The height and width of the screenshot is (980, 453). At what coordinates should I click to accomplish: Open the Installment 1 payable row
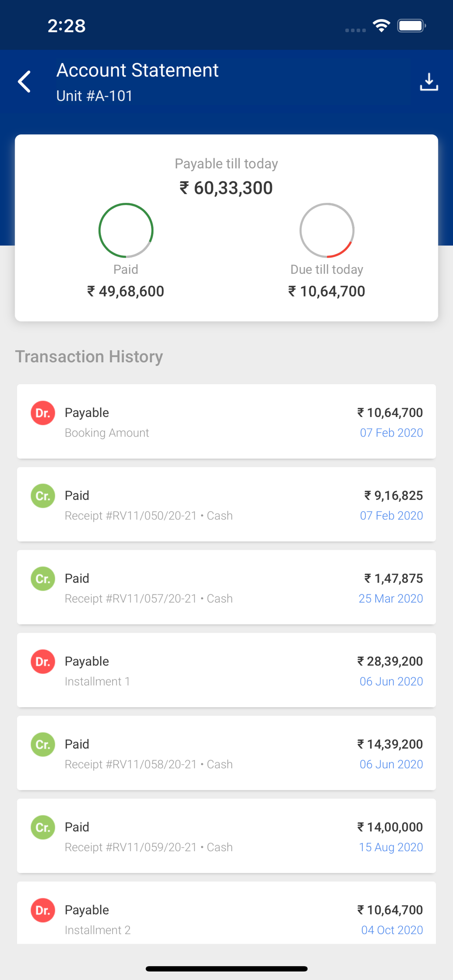pos(226,670)
